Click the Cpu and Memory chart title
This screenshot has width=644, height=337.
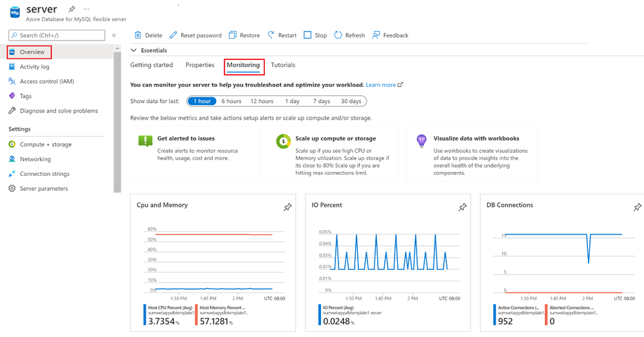pos(162,206)
